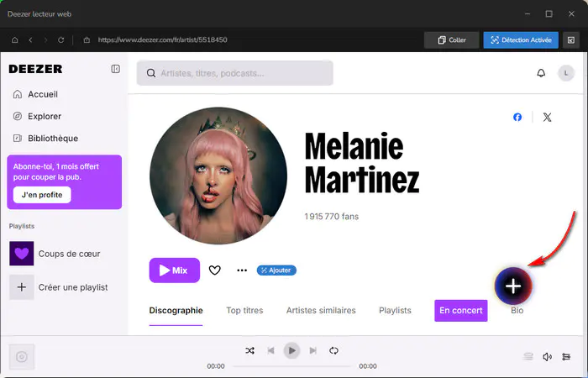Image resolution: width=588 pixels, height=378 pixels.
Task: Click the lock icon beside the URL
Action: click(x=87, y=39)
